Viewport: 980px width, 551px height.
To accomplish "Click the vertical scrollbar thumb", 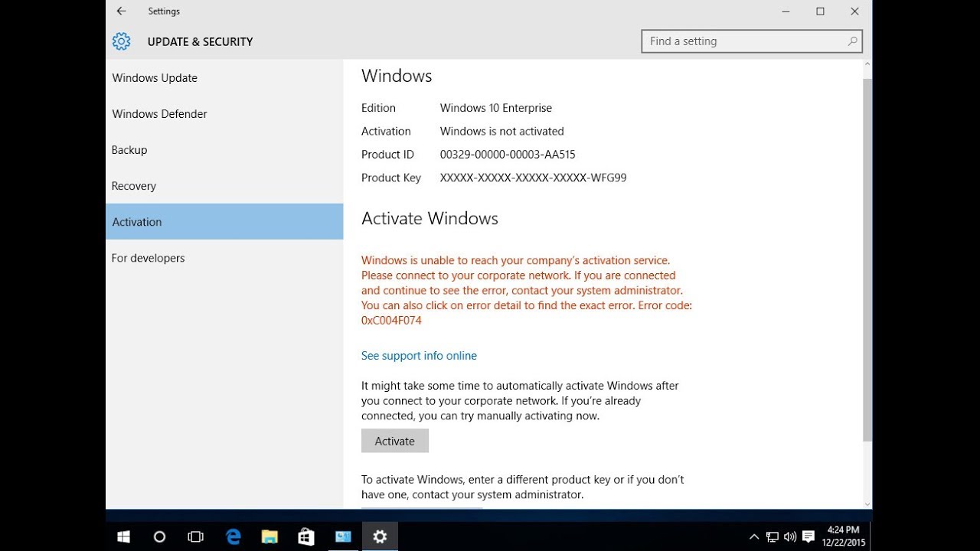I will click(867, 259).
